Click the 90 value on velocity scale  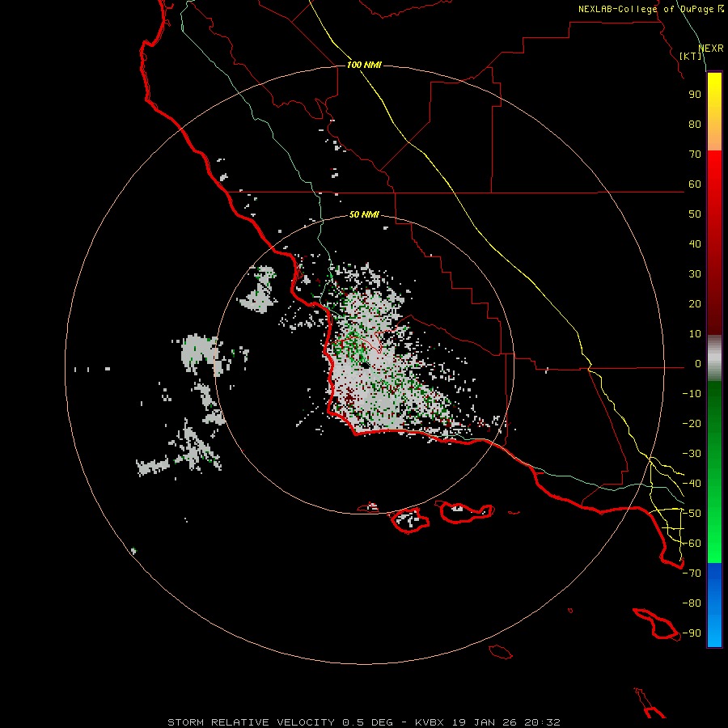pos(695,95)
